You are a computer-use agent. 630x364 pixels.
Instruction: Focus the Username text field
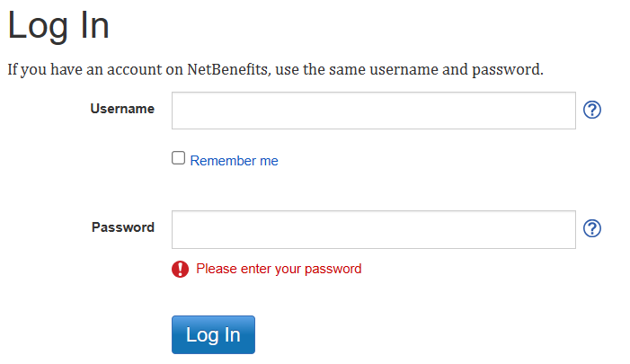(x=373, y=111)
